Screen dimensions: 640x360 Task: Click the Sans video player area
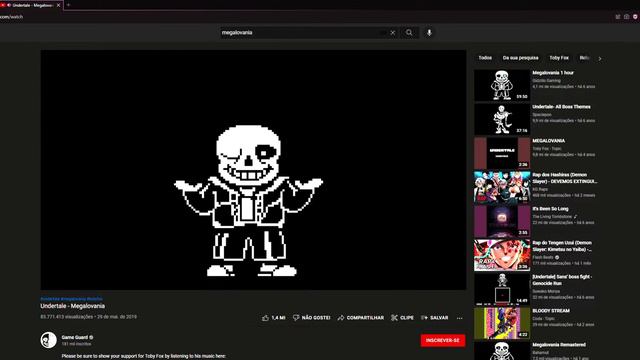253,170
